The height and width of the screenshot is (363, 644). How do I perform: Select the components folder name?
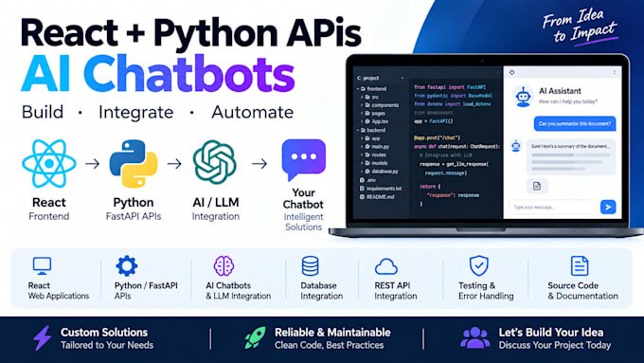[x=385, y=105]
